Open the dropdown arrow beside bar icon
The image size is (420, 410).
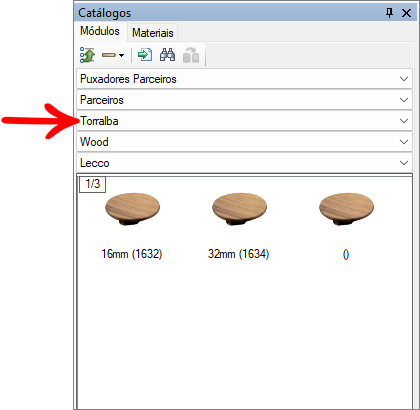(122, 55)
